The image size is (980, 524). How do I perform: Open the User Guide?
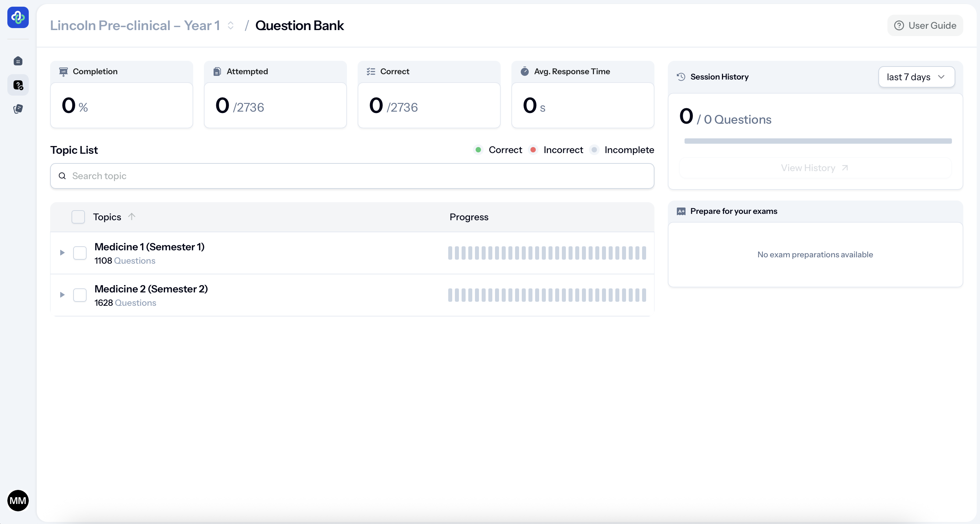pos(925,25)
